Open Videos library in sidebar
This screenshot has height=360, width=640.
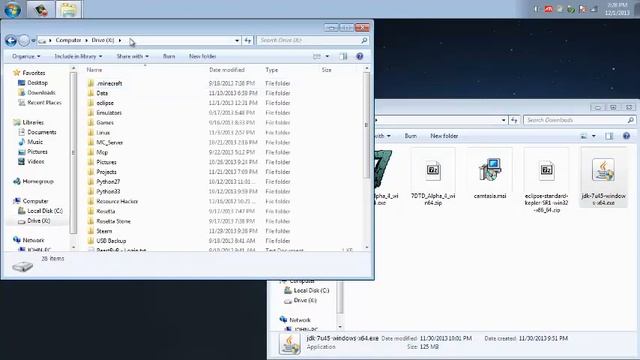[36, 162]
